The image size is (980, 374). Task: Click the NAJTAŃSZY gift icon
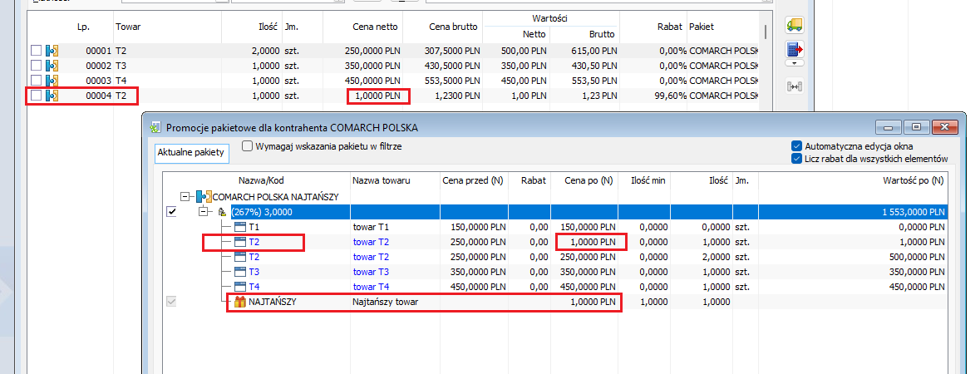[239, 303]
